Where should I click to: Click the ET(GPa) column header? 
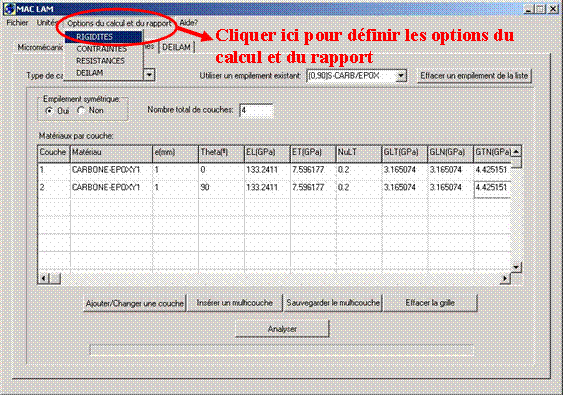click(x=313, y=154)
